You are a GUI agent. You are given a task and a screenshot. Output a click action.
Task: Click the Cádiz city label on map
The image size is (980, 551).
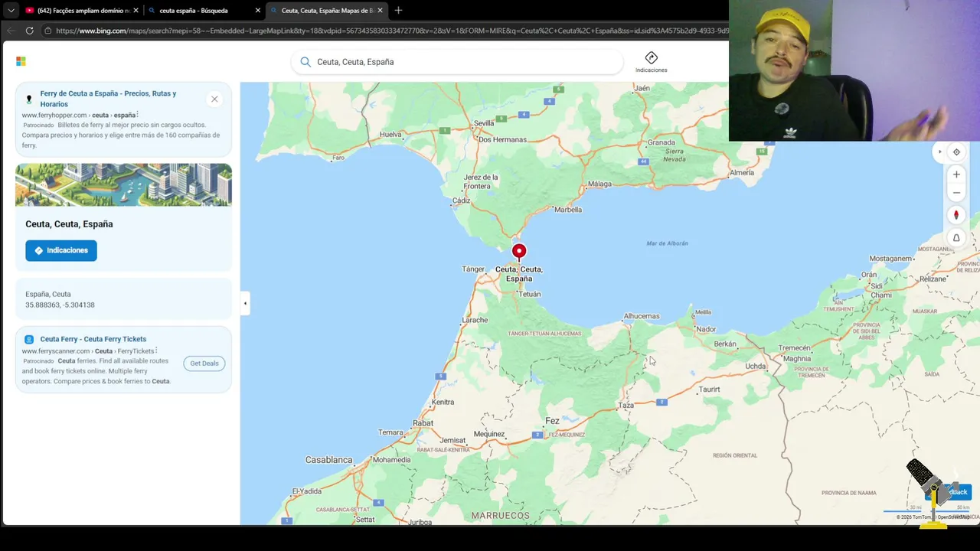click(x=461, y=201)
